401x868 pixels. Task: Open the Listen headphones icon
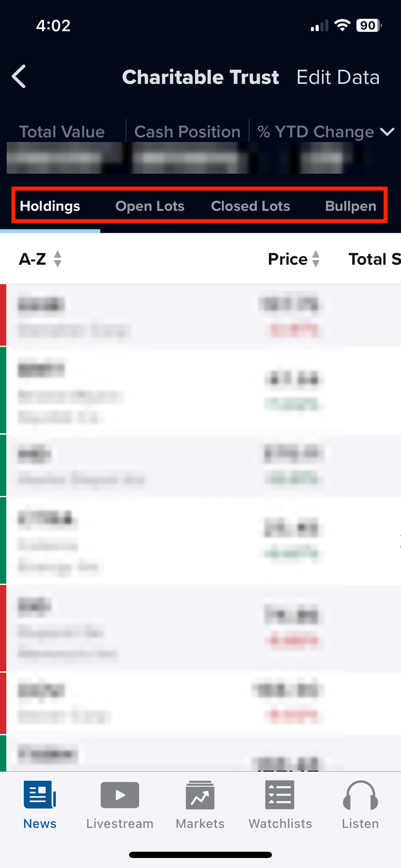click(360, 795)
